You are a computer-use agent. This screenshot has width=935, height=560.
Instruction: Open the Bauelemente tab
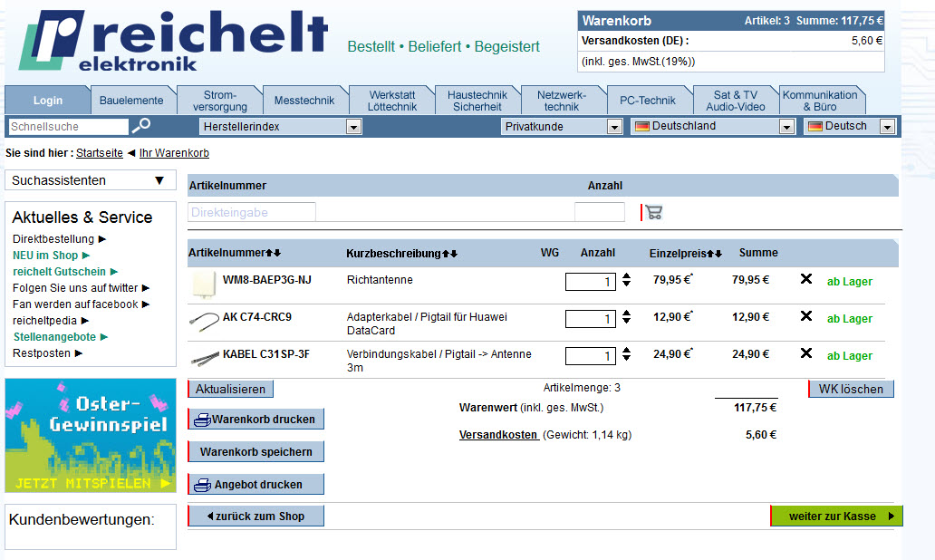[131, 101]
